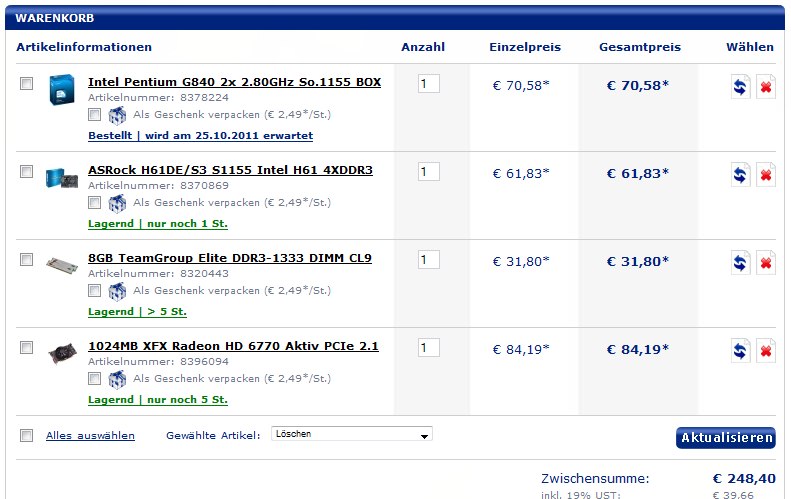Click 'Lagernd | nur noch 5 St.' availability link
This screenshot has width=791, height=499.
(158, 400)
